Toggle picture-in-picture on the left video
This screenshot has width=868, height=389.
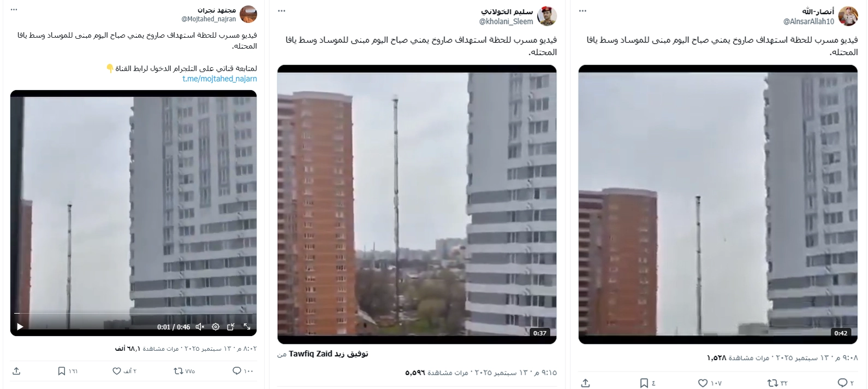tap(231, 327)
